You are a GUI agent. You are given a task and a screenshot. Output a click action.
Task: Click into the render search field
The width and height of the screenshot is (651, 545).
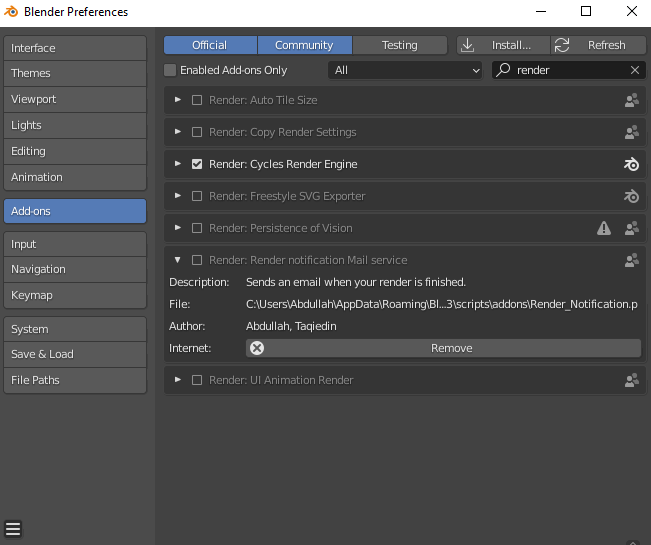[x=569, y=70]
